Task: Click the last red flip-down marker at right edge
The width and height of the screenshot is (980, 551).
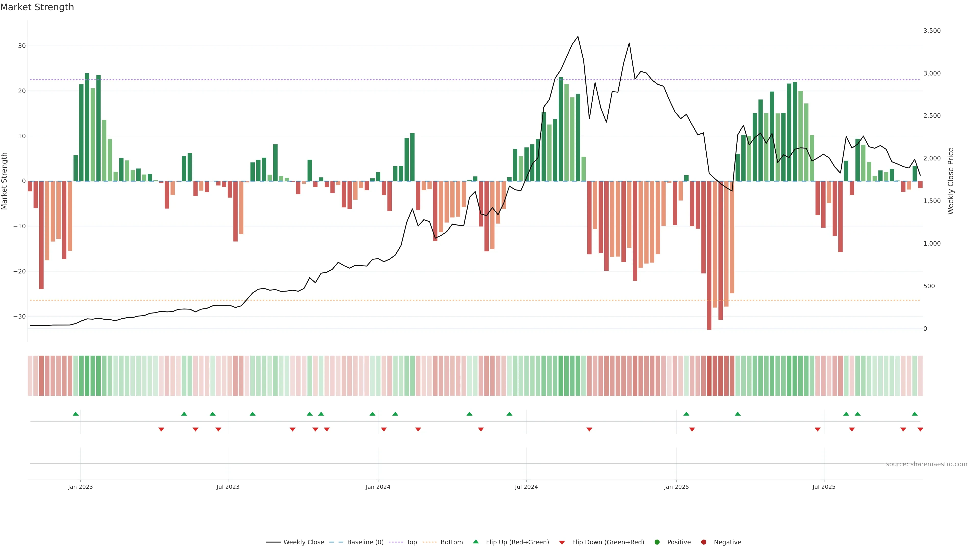Action: [920, 429]
